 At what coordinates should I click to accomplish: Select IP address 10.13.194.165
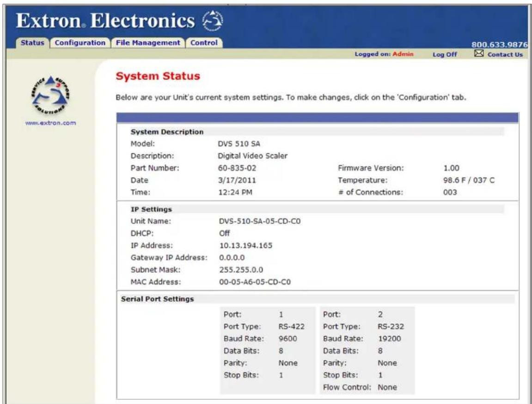click(245, 246)
